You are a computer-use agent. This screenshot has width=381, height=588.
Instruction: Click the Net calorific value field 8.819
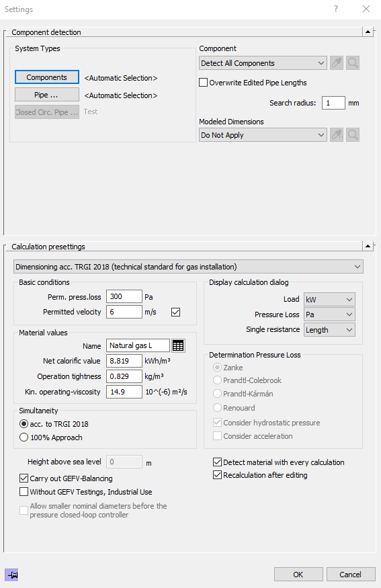click(124, 361)
